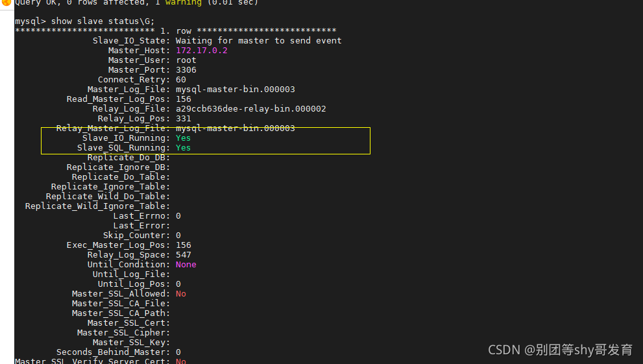Click the '1. row' header separator line
This screenshot has height=364, width=643.
(175, 31)
